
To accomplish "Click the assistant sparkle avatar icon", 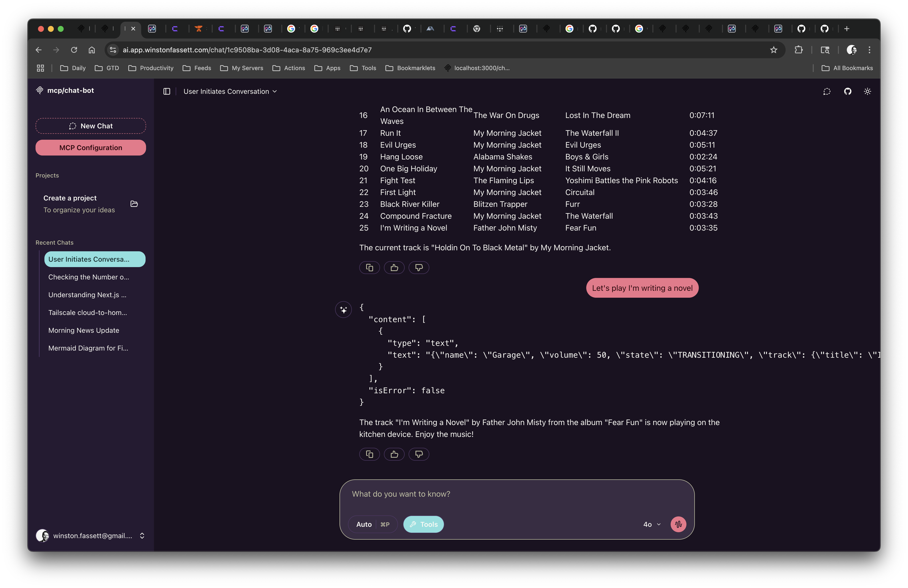I will pyautogui.click(x=343, y=310).
